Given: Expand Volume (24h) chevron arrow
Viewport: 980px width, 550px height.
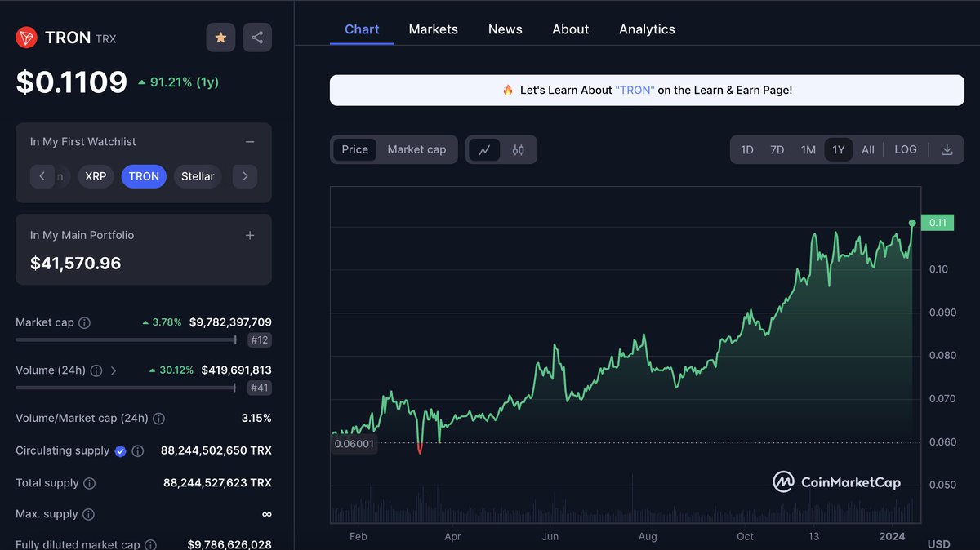Looking at the screenshot, I should (x=114, y=370).
